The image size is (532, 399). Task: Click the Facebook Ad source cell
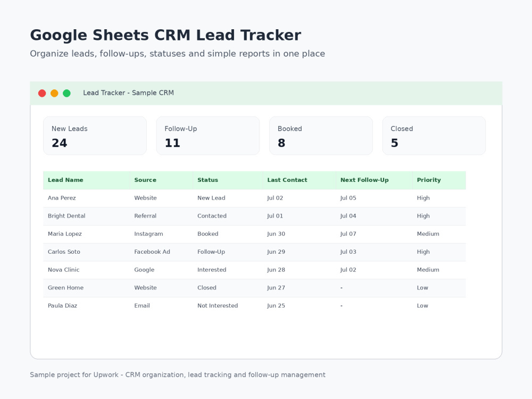coord(162,252)
